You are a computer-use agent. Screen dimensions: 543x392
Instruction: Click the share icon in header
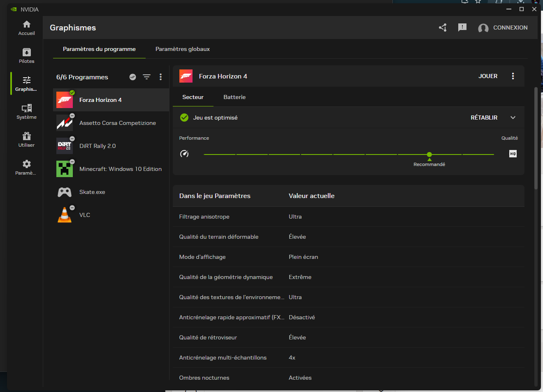pyautogui.click(x=443, y=28)
